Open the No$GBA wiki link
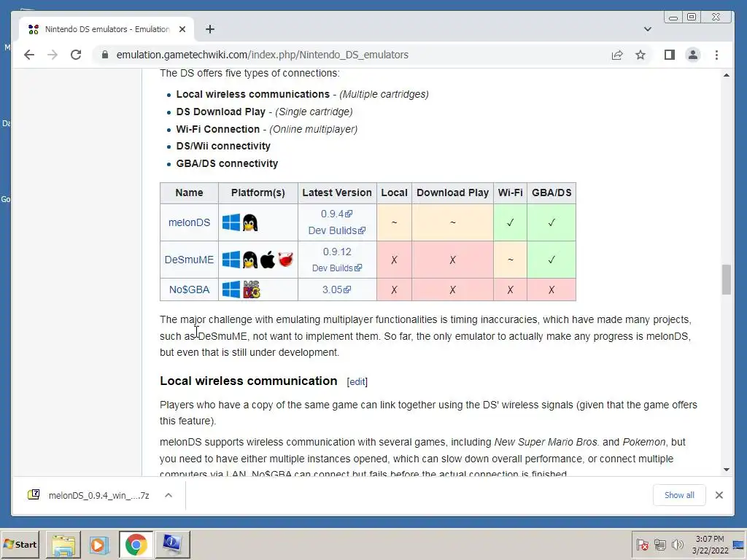 [x=189, y=289]
